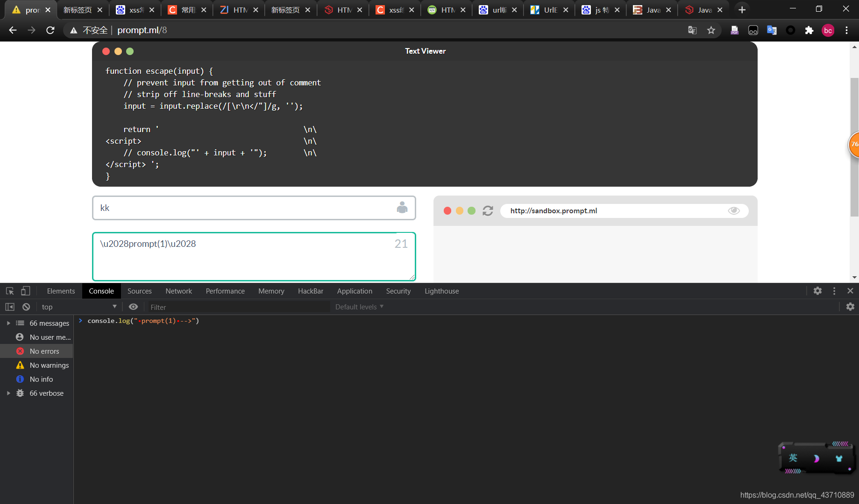Viewport: 859px width, 504px height.
Task: Select the No warnings filter
Action: click(x=36, y=365)
